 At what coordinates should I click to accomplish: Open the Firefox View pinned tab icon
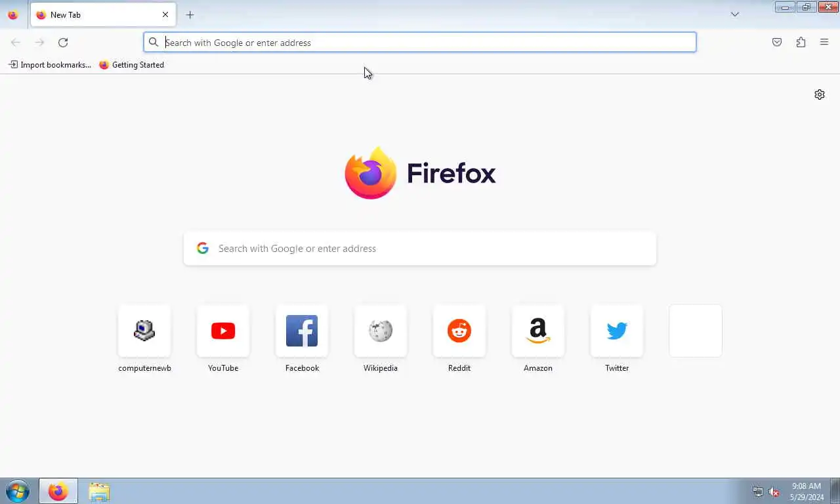pos(12,14)
